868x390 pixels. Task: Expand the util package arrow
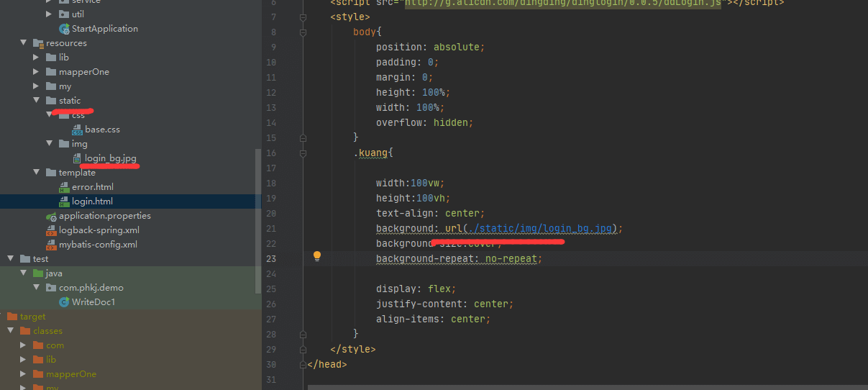point(49,14)
